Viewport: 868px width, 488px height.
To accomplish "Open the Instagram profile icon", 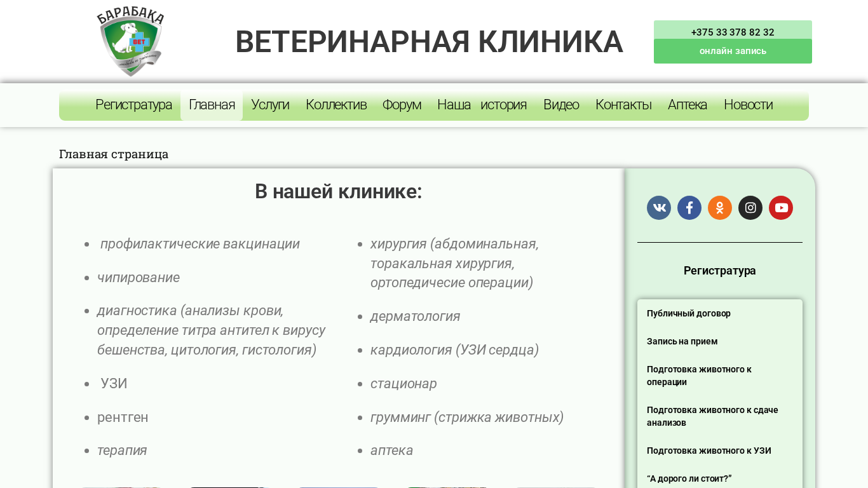I will tap(750, 208).
